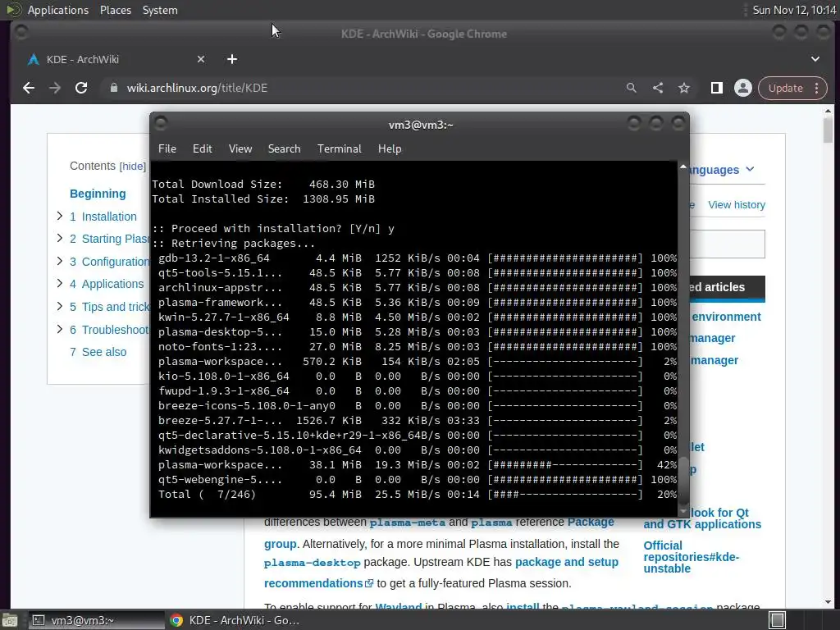Hide the wiki Contents list
This screenshot has width=840, height=630.
pyautogui.click(x=132, y=166)
